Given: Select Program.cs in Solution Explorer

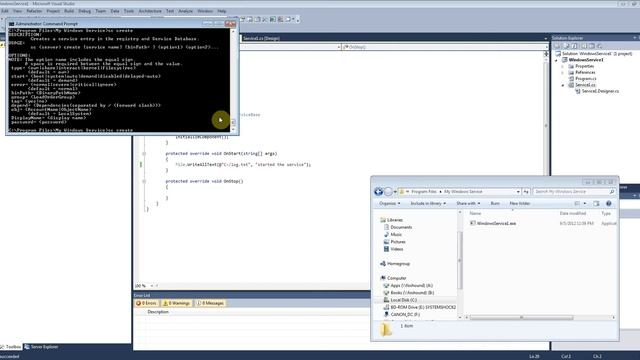Looking at the screenshot, I should point(586,78).
